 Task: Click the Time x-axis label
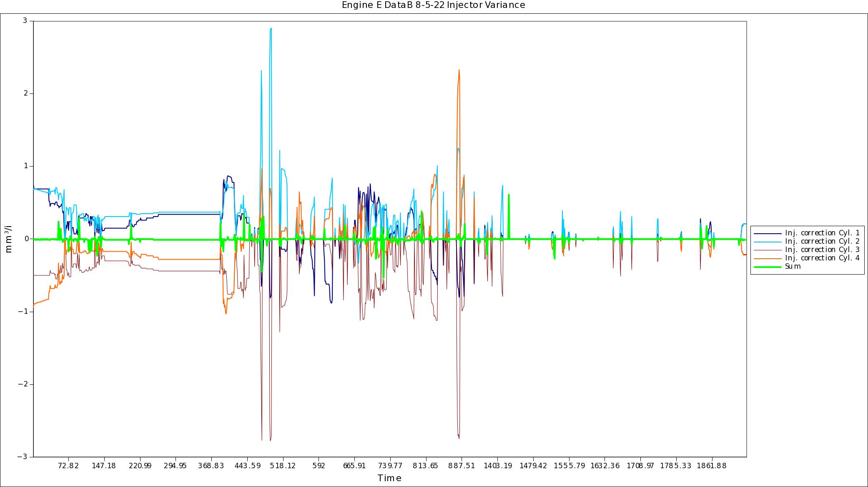pyautogui.click(x=389, y=478)
